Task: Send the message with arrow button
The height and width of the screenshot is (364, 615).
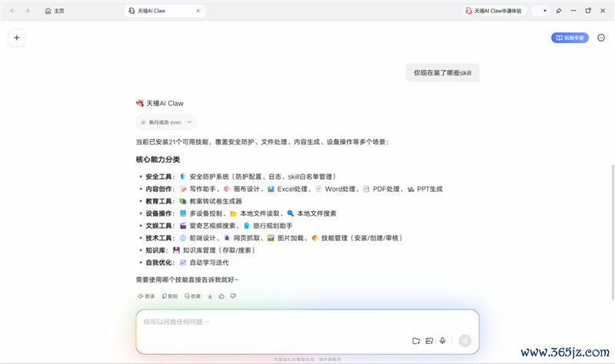Action: tap(465, 340)
